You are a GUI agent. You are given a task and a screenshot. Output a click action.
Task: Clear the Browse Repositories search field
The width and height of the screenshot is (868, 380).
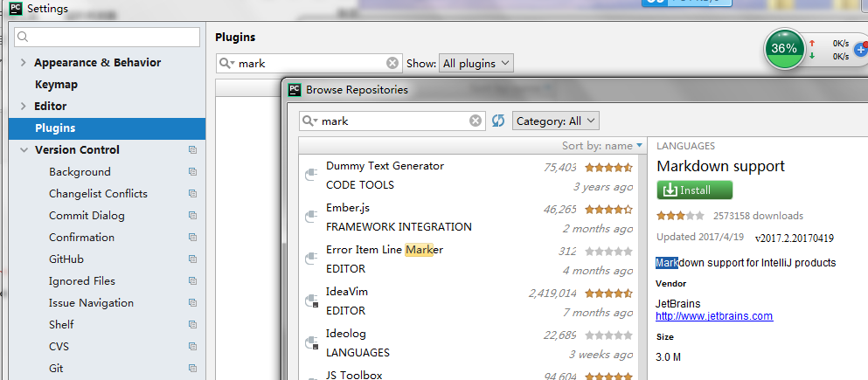[x=476, y=121]
